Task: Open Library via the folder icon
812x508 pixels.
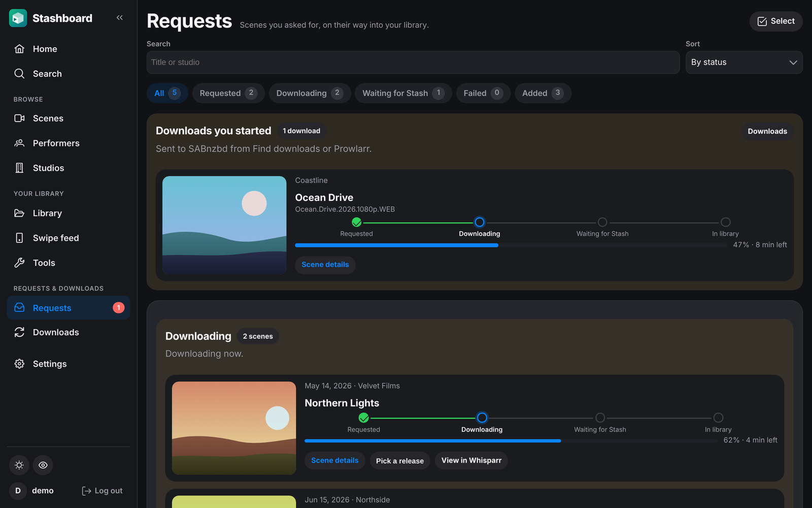Action: point(19,213)
